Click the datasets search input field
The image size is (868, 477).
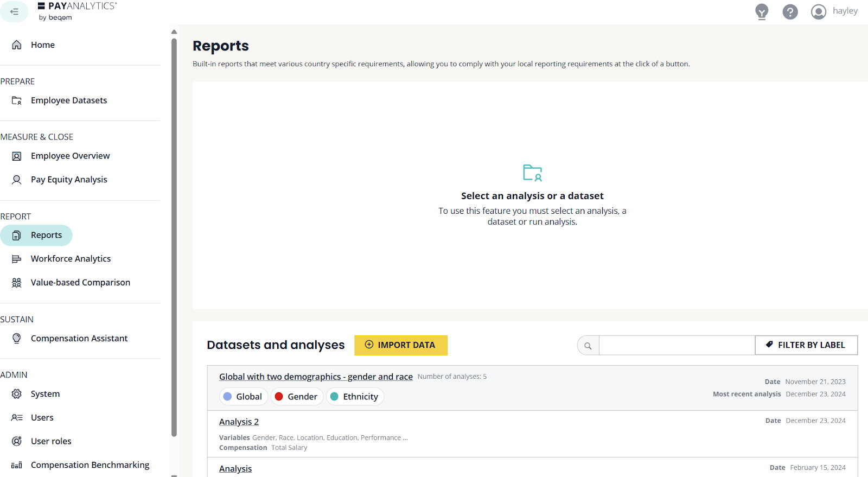pos(676,345)
